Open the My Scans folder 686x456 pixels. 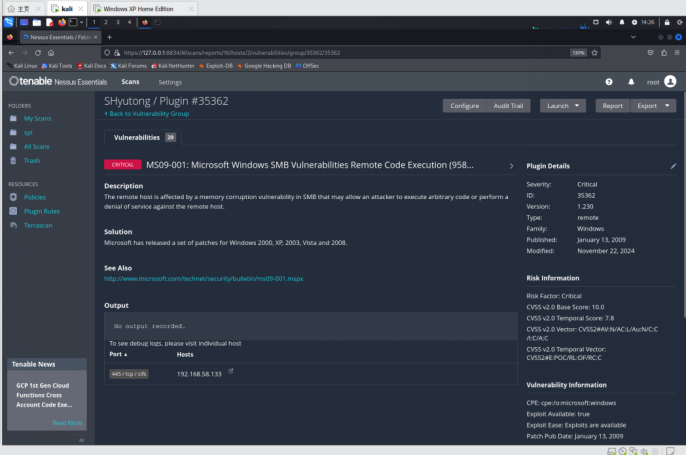[38, 119]
